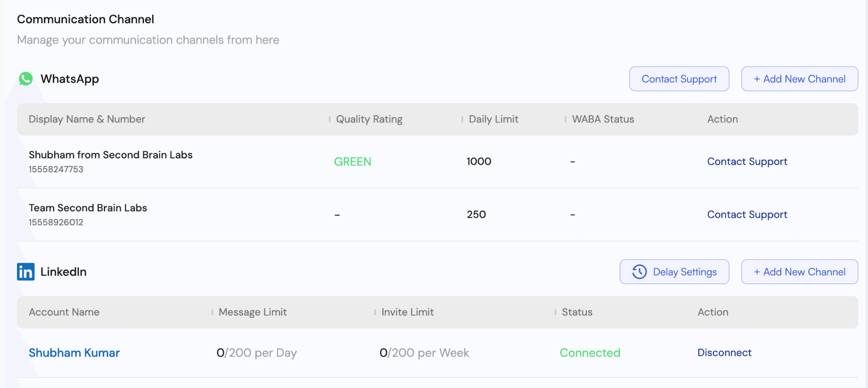868x388 pixels.
Task: Open Shubham Kumar's account name link
Action: 74,352
